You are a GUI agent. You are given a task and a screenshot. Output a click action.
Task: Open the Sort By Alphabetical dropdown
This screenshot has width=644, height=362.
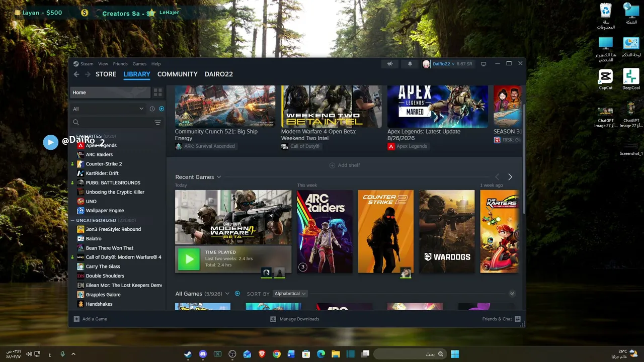click(290, 294)
